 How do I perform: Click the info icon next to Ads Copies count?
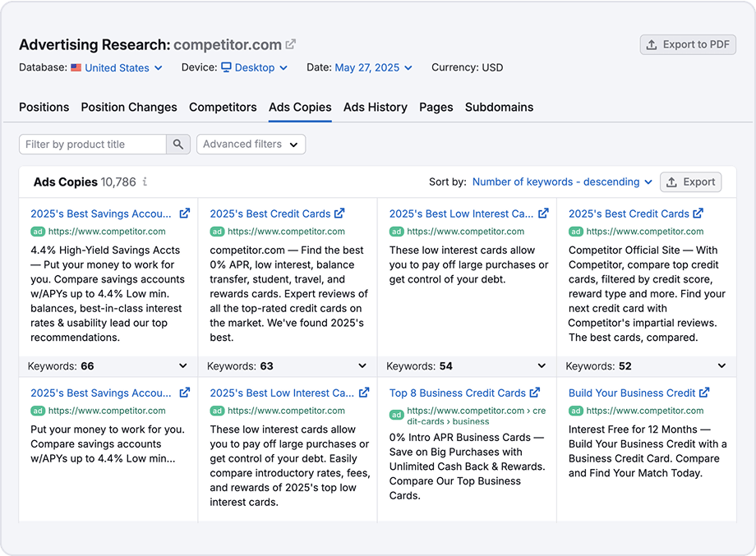[145, 182]
